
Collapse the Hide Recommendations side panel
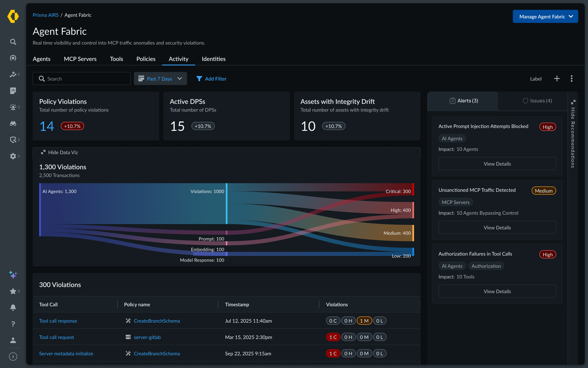(573, 134)
